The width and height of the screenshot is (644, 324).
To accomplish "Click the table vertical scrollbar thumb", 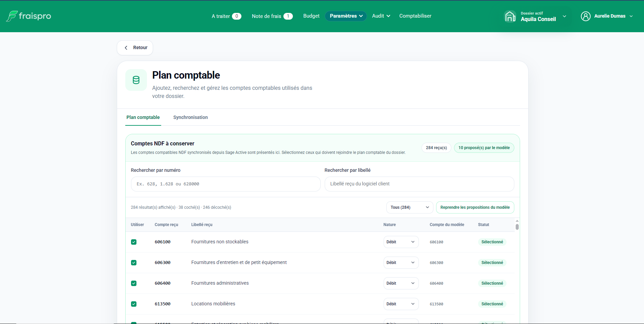I will point(517,227).
